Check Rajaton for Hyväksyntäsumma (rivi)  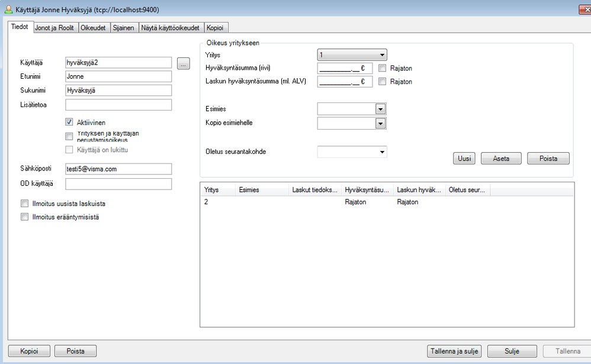pyautogui.click(x=382, y=68)
